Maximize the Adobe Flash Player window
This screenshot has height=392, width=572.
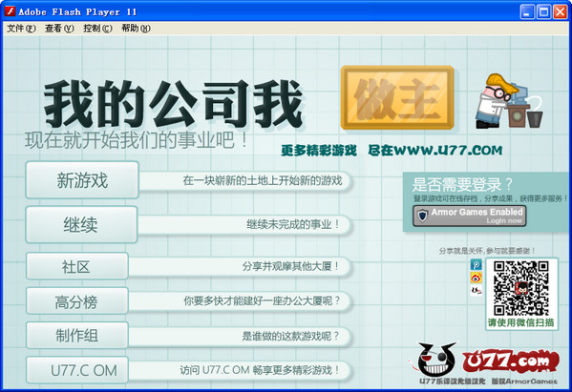pos(543,11)
